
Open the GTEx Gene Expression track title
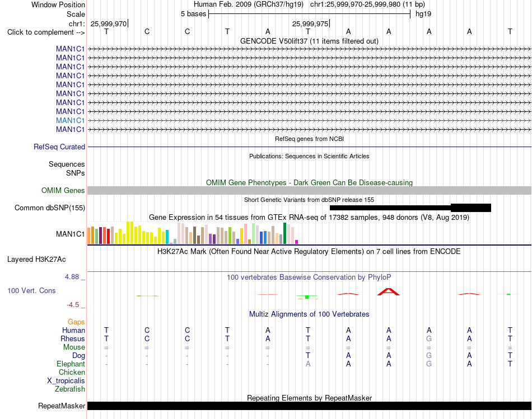309,217
